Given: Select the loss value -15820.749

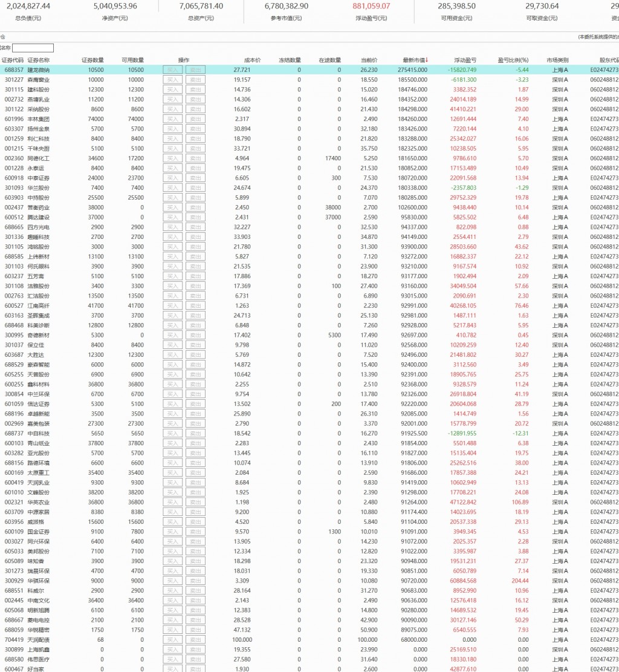Looking at the screenshot, I should pyautogui.click(x=462, y=70).
